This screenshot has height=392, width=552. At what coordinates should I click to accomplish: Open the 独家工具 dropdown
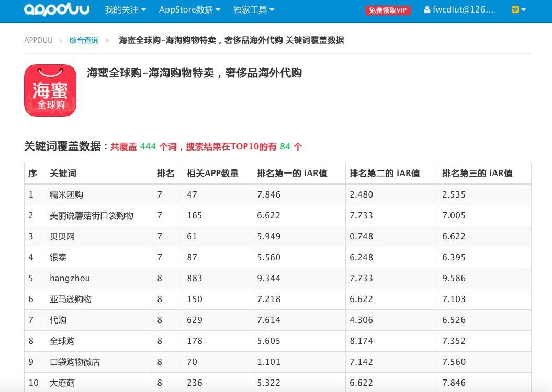click(x=253, y=10)
